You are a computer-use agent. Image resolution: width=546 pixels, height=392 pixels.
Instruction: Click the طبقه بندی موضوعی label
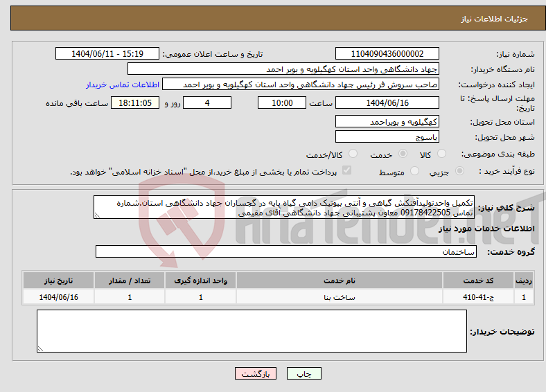tap(498, 154)
